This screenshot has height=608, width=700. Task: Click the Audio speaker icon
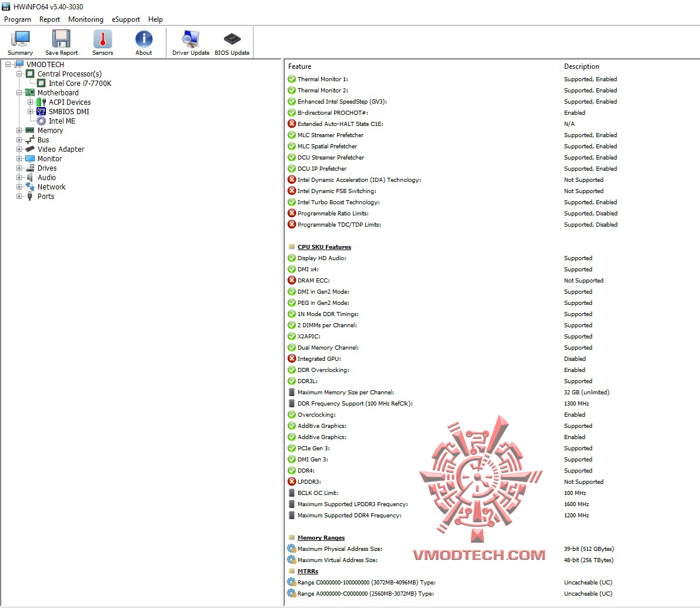click(x=30, y=177)
